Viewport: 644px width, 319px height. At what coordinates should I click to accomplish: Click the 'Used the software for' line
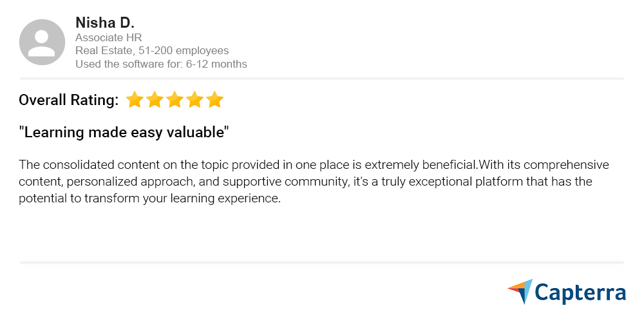point(161,64)
